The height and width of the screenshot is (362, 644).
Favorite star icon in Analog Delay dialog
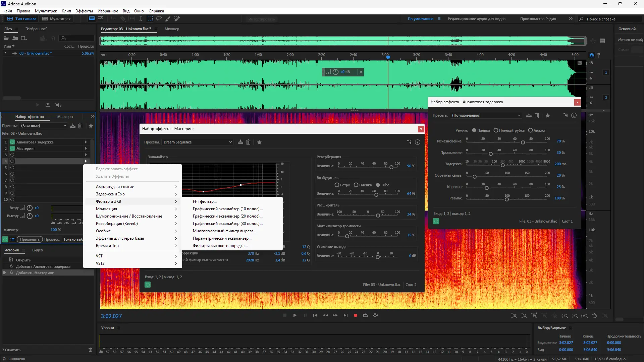pyautogui.click(x=548, y=115)
